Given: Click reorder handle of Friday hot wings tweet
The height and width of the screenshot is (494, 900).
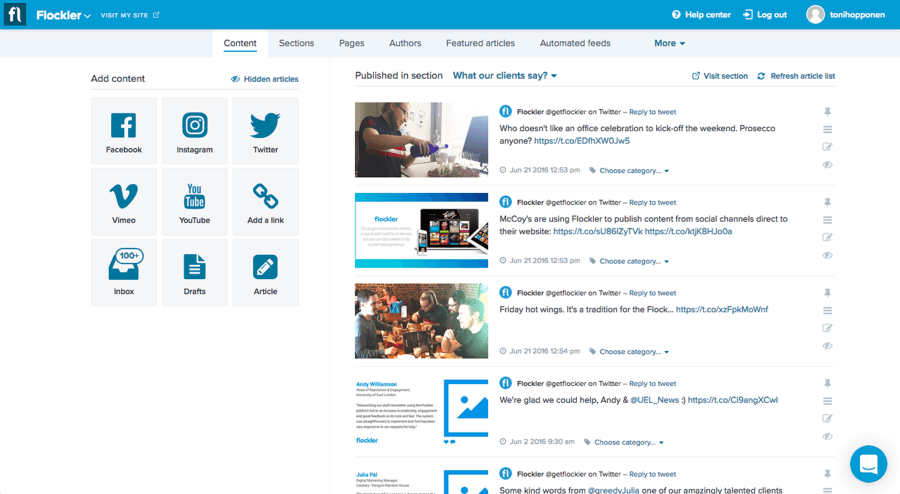Looking at the screenshot, I should (x=827, y=310).
